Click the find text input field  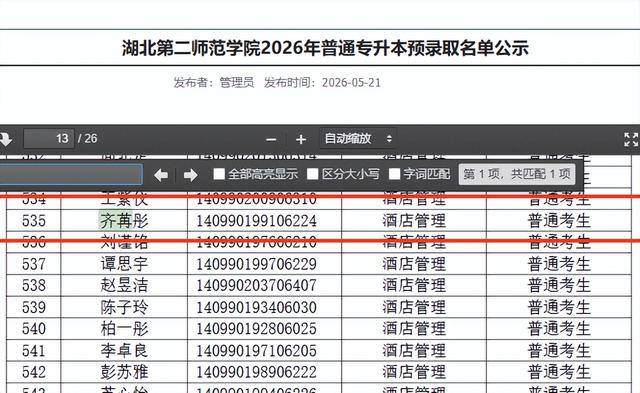tap(70, 175)
